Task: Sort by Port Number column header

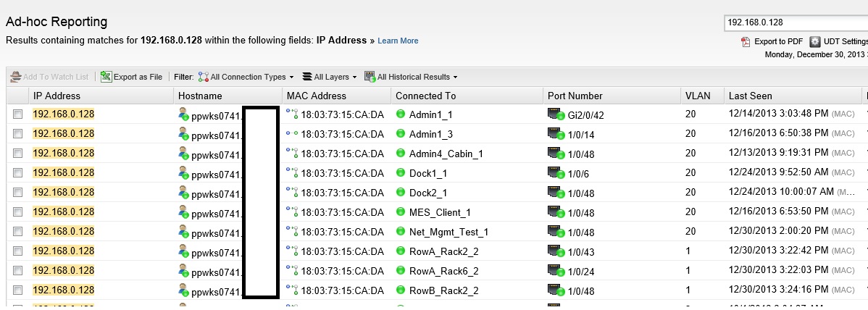Action: [611, 96]
